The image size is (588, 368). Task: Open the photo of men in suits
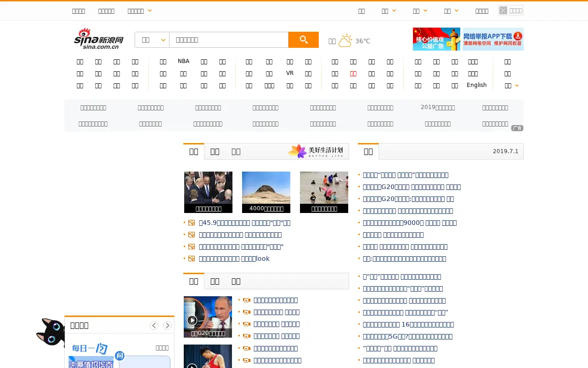point(208,188)
